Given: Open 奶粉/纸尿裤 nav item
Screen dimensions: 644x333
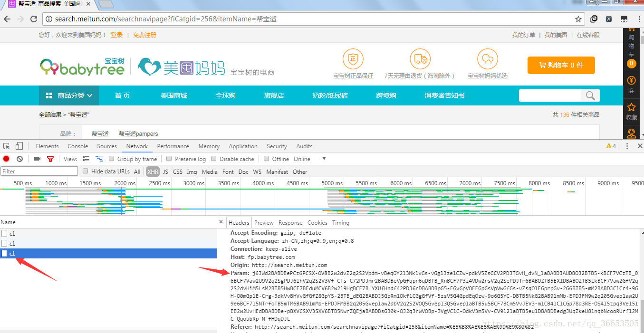Looking at the screenshot, I should point(330,95).
